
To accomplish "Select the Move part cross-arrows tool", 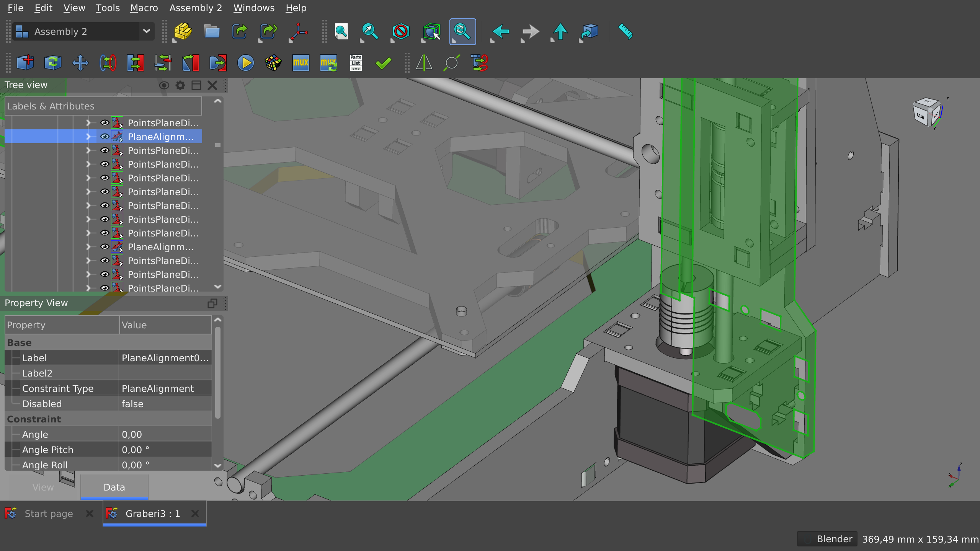I will click(80, 63).
